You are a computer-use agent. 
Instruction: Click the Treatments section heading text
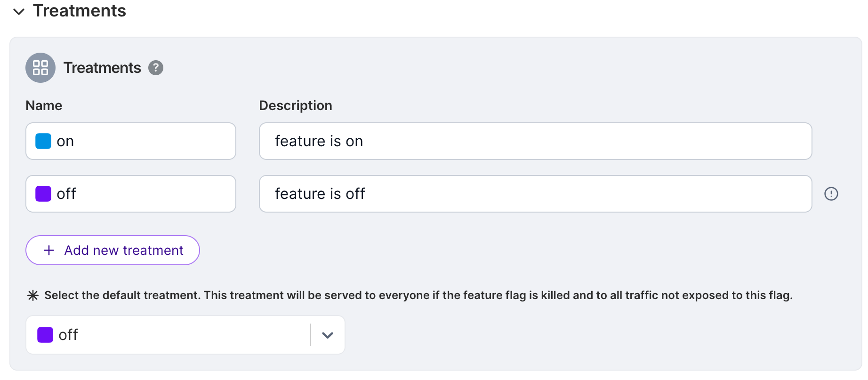[x=79, y=11]
